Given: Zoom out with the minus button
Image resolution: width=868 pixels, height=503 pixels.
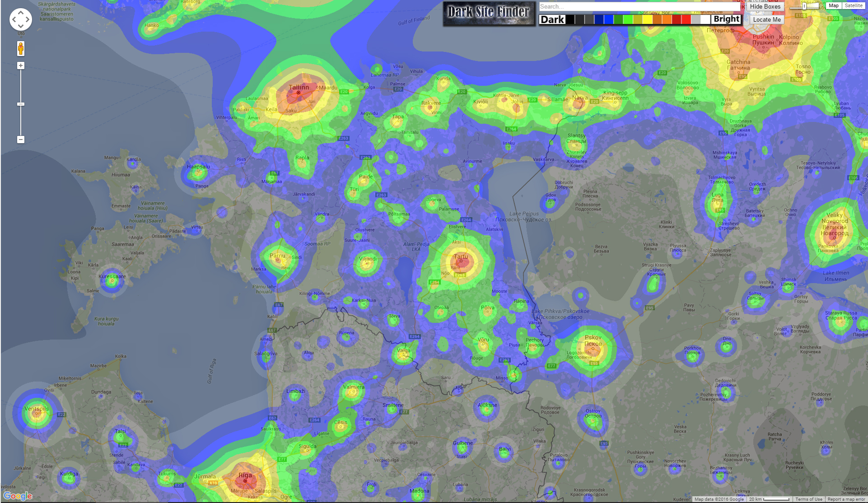Looking at the screenshot, I should tap(21, 140).
